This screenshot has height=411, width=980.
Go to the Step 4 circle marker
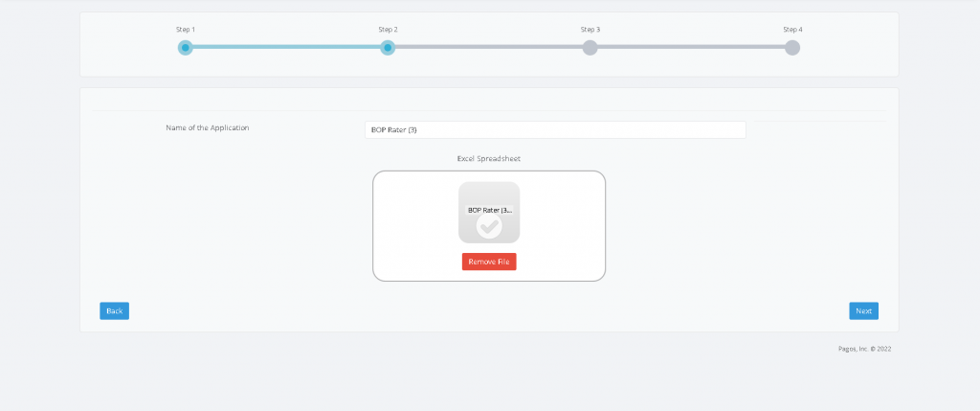click(x=792, y=48)
